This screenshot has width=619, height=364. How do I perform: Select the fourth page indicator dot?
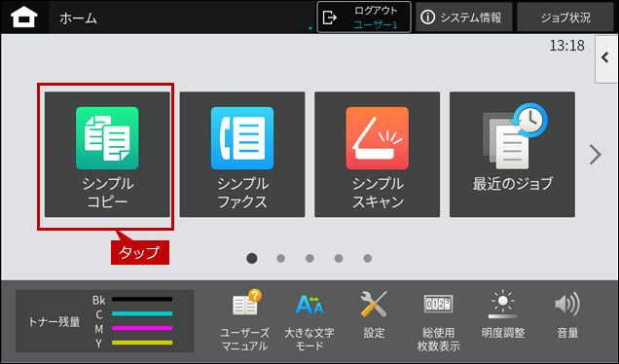[339, 258]
